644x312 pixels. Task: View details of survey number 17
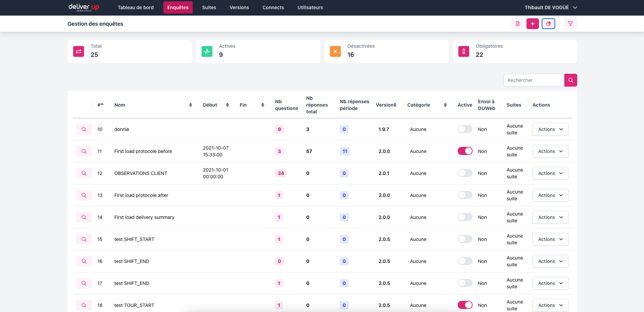(x=84, y=283)
